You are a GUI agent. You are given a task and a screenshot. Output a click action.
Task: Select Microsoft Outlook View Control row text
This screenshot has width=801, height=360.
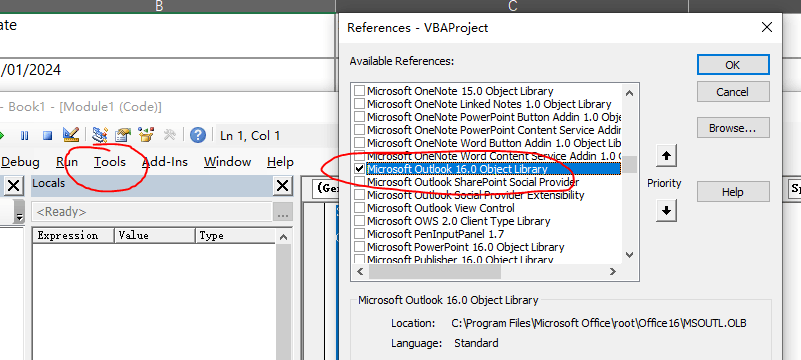point(440,208)
